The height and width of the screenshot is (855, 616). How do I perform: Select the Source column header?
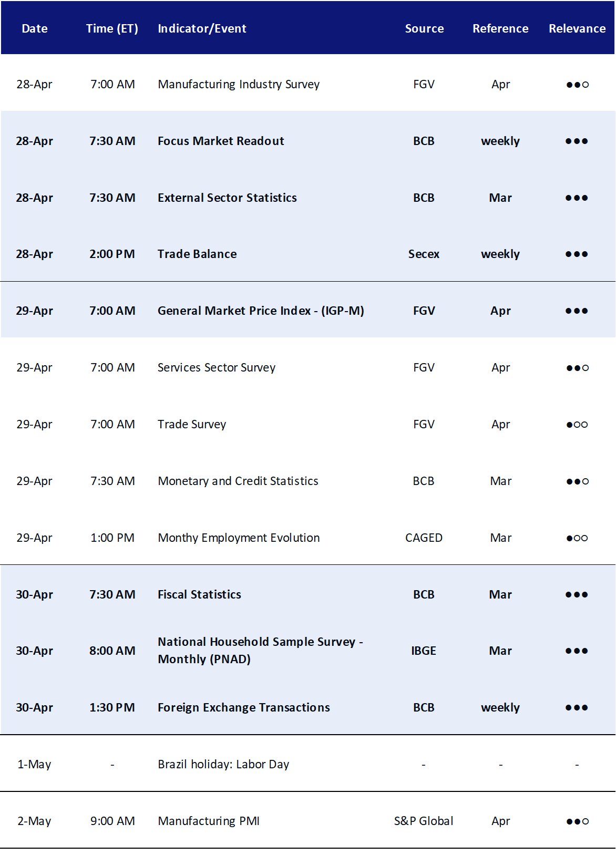(424, 29)
